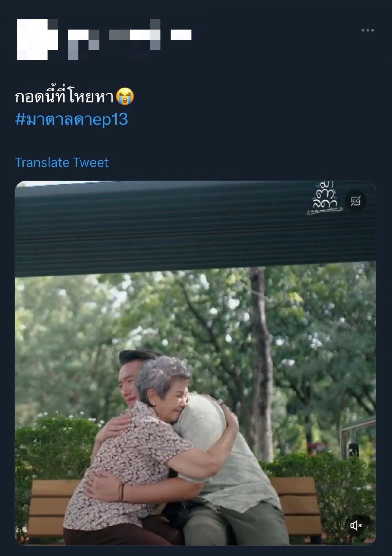Toggle closed captions on the video

pyautogui.click(x=356, y=201)
